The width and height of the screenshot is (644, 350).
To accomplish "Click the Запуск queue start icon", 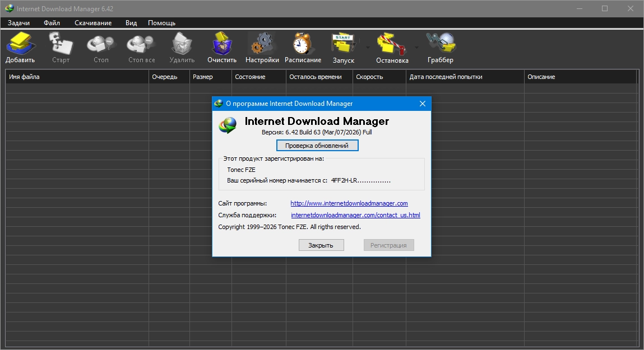I will 343,48.
